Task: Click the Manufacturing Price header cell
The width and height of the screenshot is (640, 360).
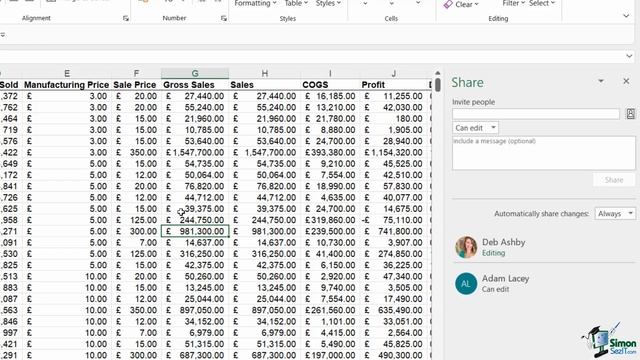Action: 67,85
